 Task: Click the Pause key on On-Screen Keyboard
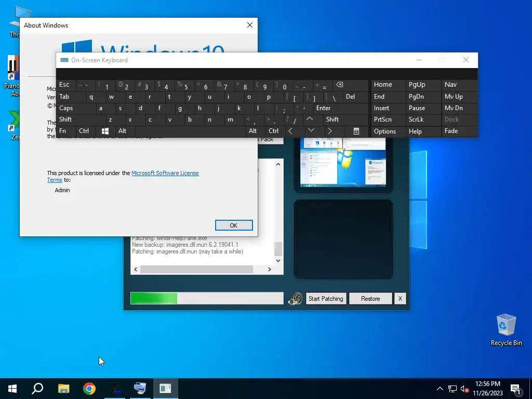point(423,108)
